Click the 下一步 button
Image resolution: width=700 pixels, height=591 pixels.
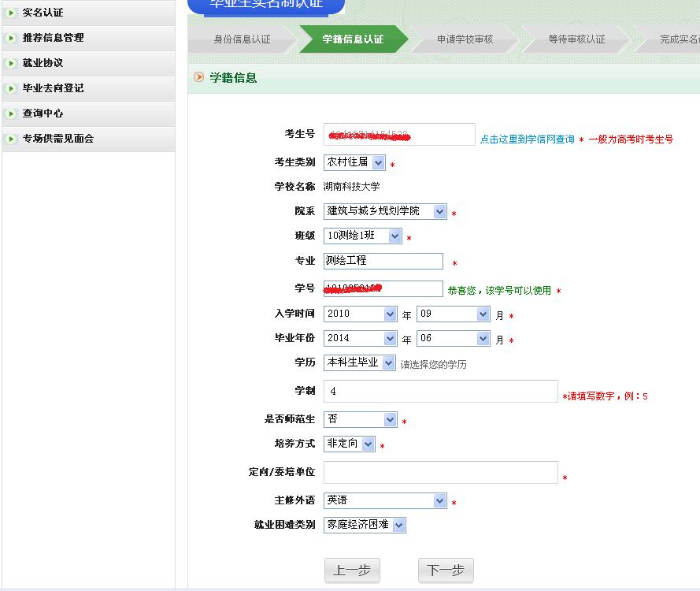pyautogui.click(x=445, y=570)
